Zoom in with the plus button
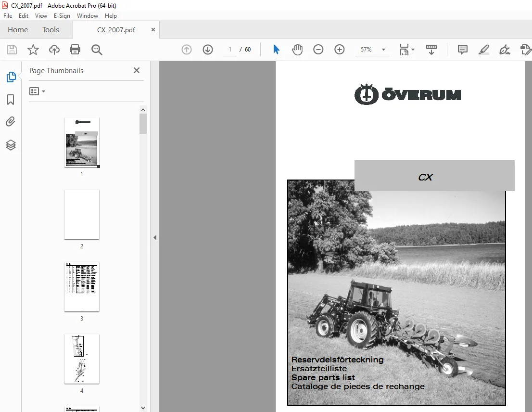Screen dimensions: 532x412 (339, 50)
